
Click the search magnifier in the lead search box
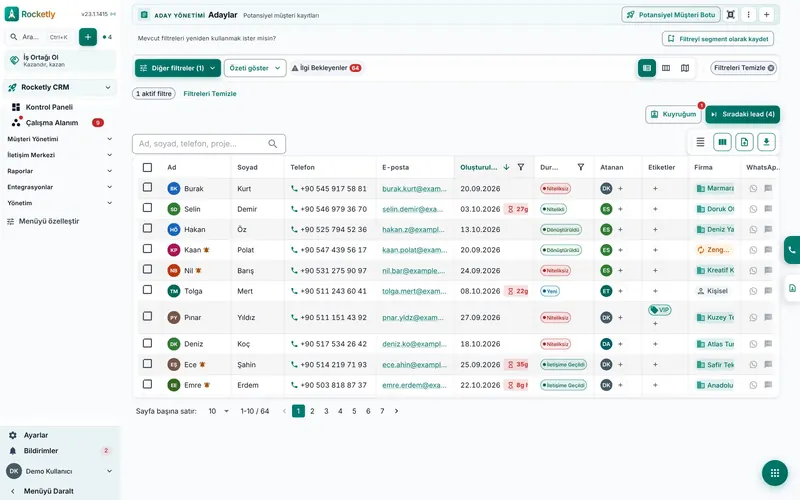(x=273, y=144)
